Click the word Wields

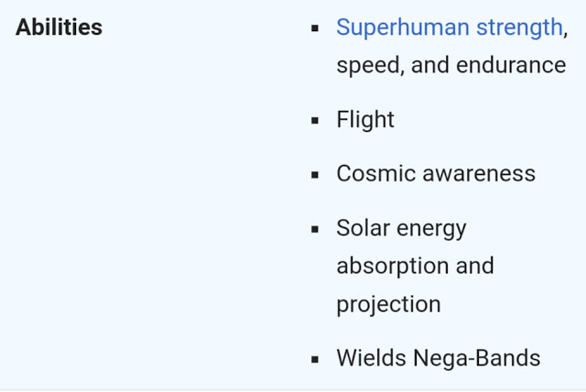[372, 357]
